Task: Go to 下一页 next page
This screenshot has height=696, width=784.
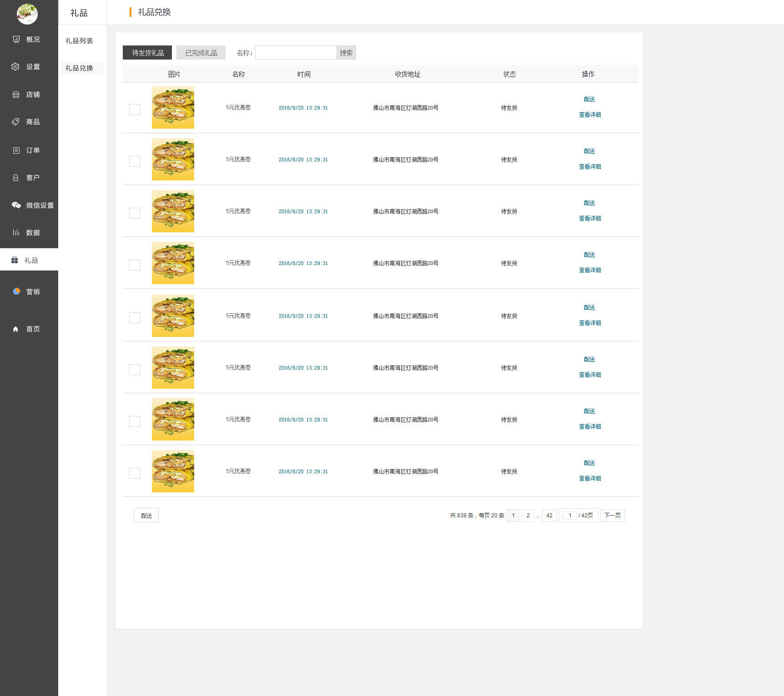Action: click(612, 516)
